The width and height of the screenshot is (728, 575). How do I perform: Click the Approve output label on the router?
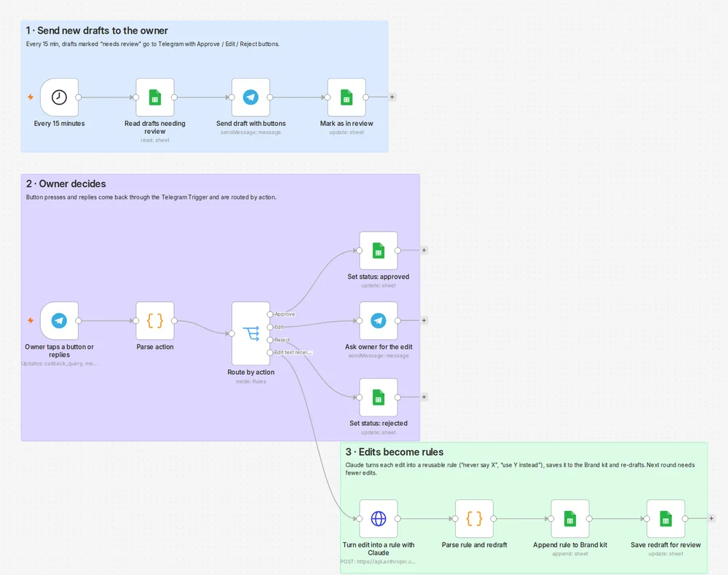pyautogui.click(x=285, y=314)
